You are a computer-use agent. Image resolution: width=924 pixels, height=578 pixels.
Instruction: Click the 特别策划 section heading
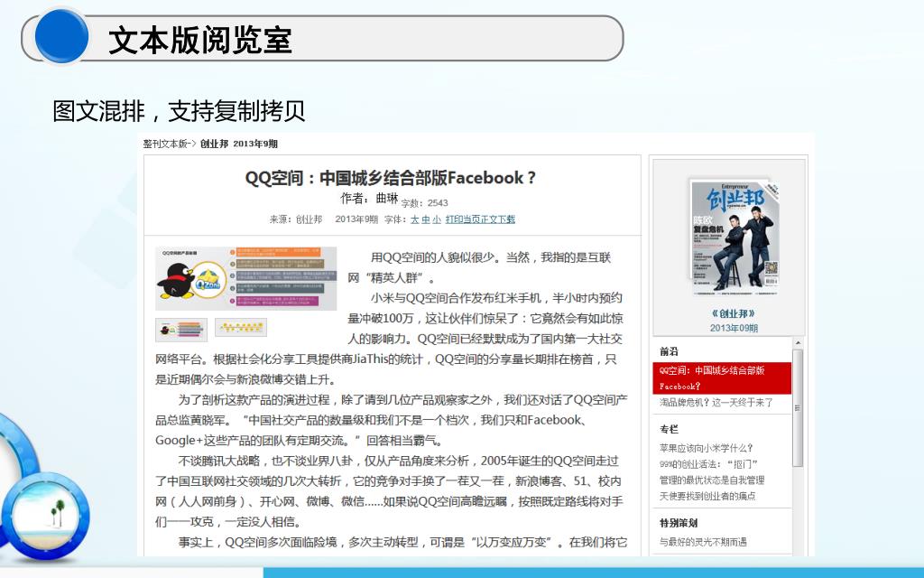(679, 523)
